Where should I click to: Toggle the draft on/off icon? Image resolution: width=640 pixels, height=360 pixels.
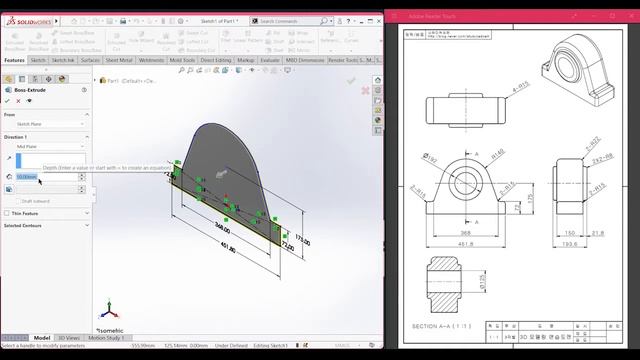(x=9, y=189)
